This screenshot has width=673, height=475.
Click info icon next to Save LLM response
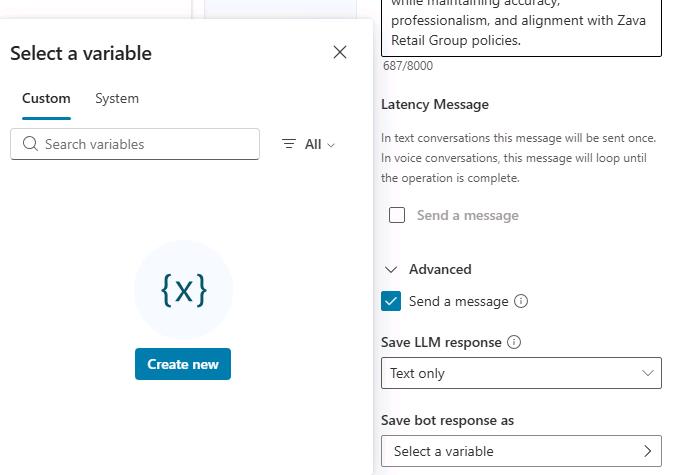tap(514, 342)
